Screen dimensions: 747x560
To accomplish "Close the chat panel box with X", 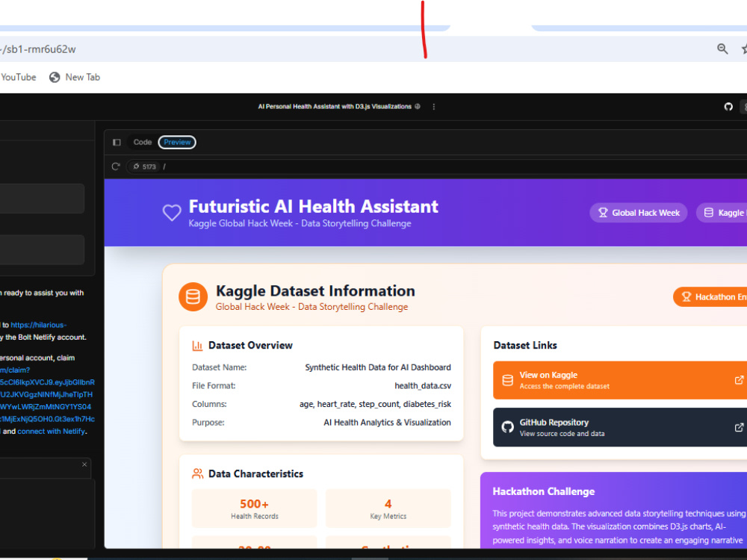I will 84,464.
